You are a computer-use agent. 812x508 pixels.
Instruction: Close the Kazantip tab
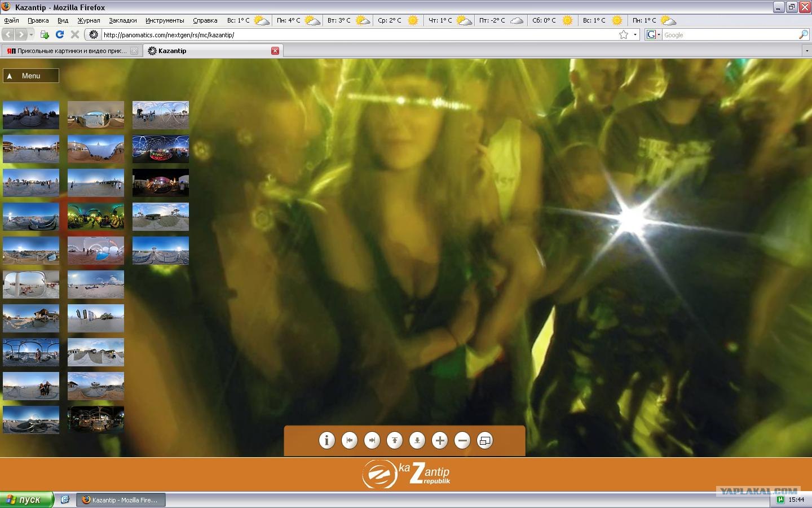[x=275, y=51]
